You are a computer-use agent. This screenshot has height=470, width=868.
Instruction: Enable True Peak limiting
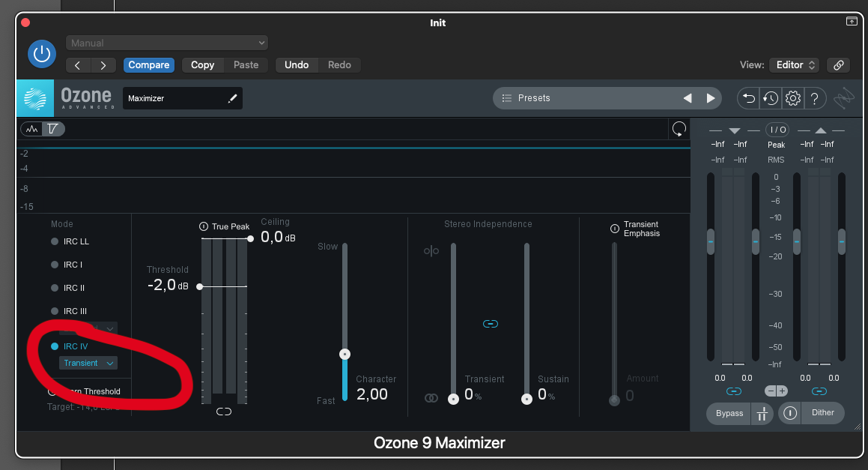(x=204, y=226)
